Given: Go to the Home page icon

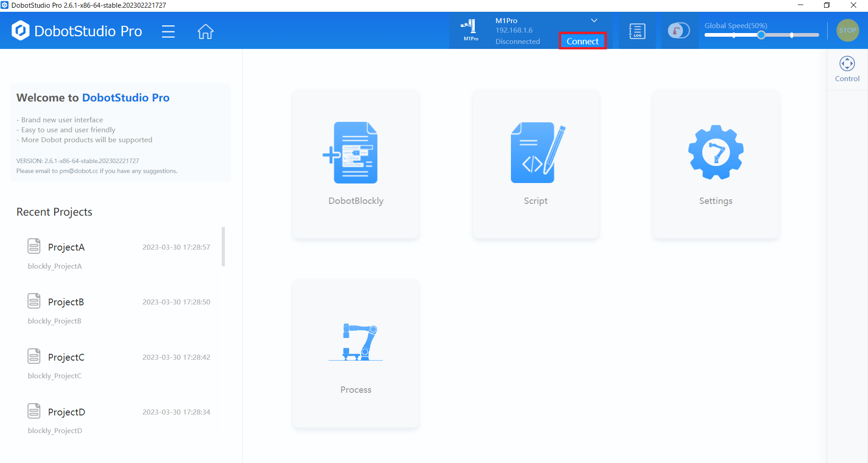Looking at the screenshot, I should [205, 31].
